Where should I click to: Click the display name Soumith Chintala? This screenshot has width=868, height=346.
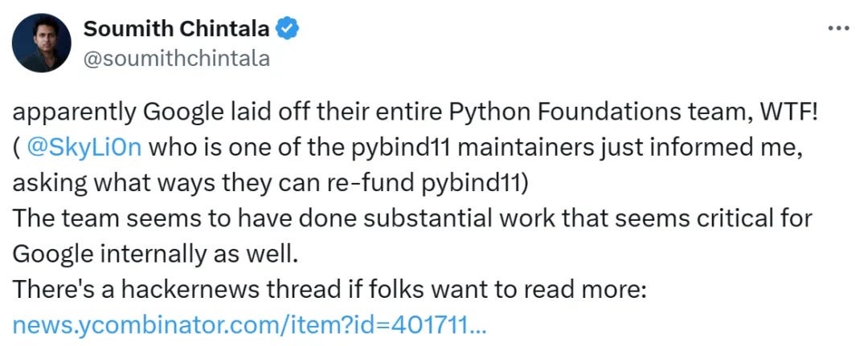tap(177, 29)
